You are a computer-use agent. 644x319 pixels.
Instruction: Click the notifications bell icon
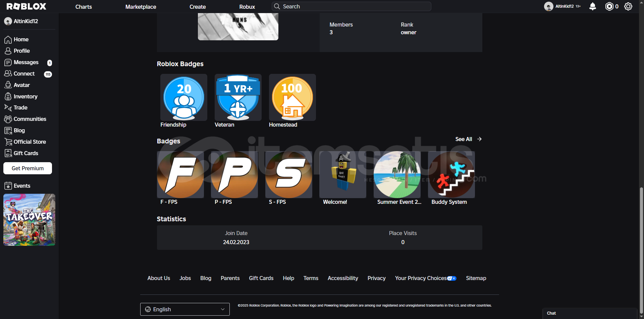pos(593,6)
